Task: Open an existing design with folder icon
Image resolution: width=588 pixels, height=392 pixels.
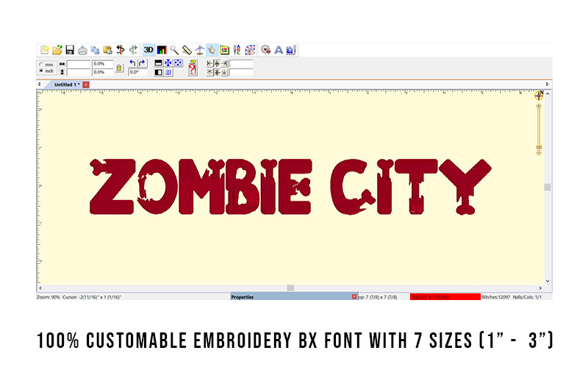Action: pyautogui.click(x=57, y=50)
